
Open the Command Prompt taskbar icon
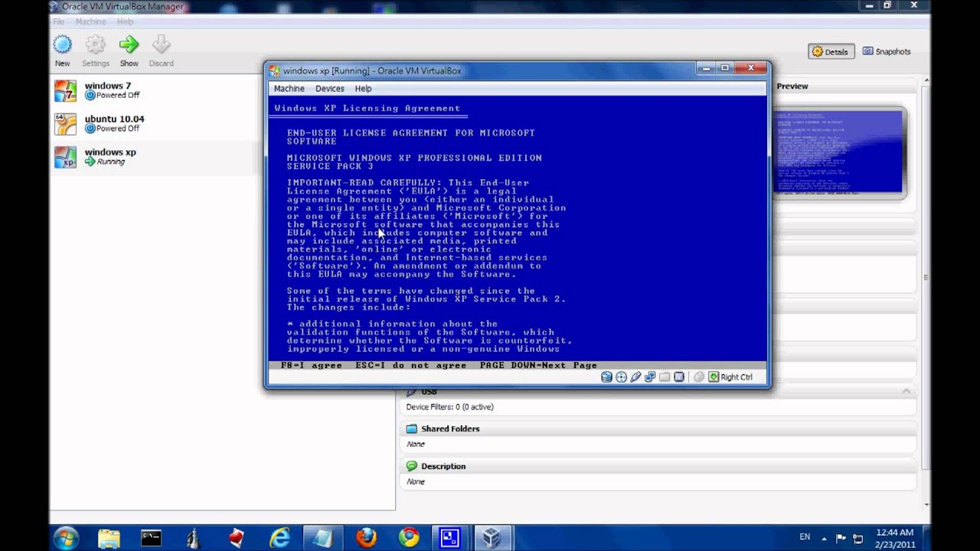point(151,538)
